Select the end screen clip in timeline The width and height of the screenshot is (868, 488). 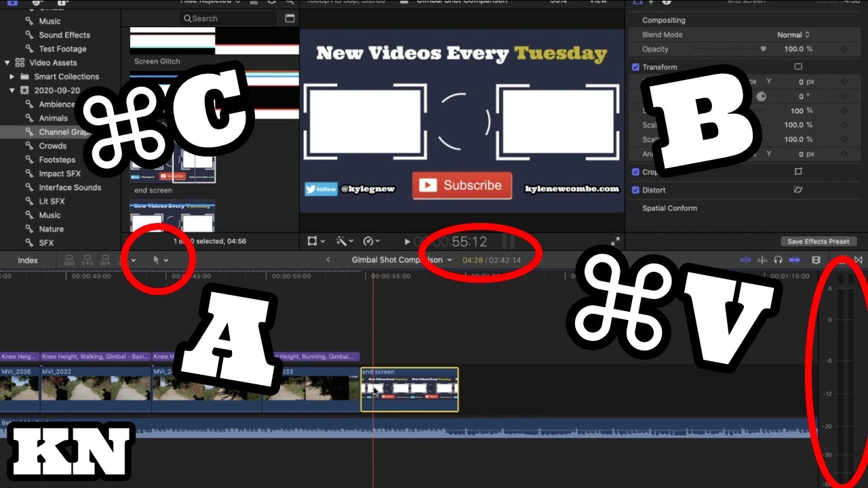click(410, 390)
